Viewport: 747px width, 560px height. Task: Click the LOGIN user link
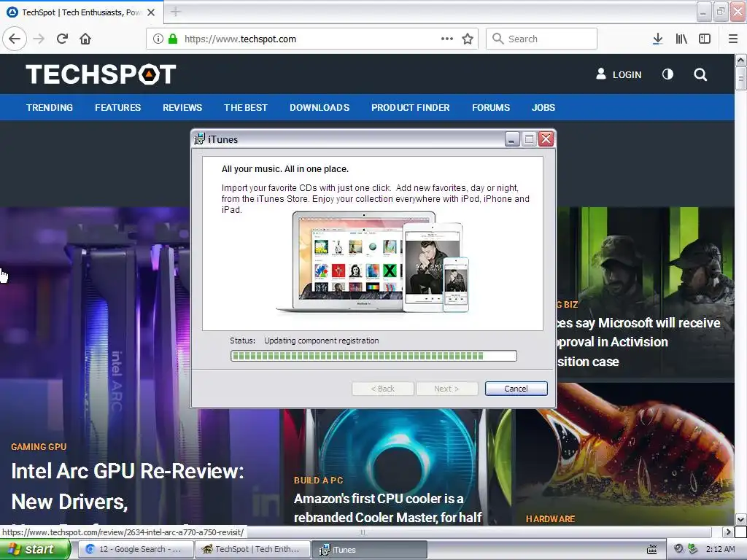pos(619,74)
